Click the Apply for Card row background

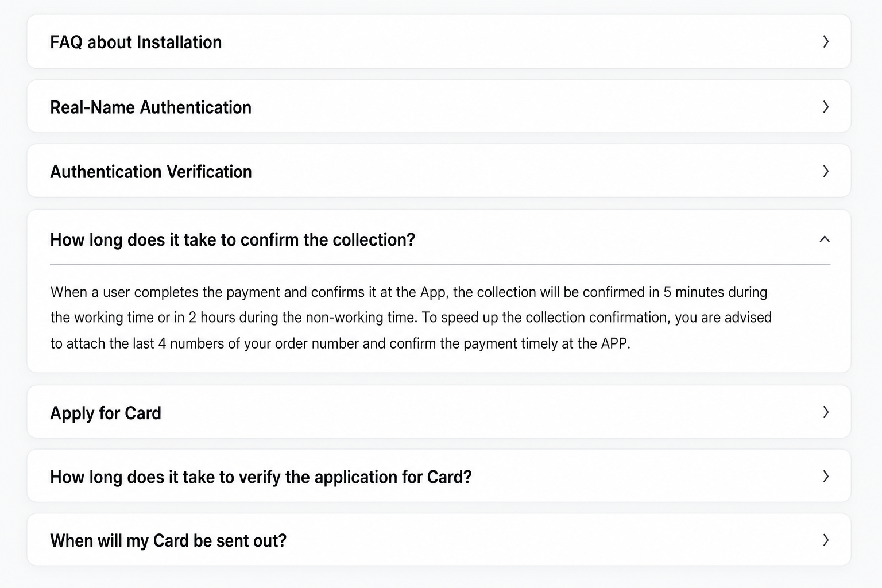tap(439, 412)
